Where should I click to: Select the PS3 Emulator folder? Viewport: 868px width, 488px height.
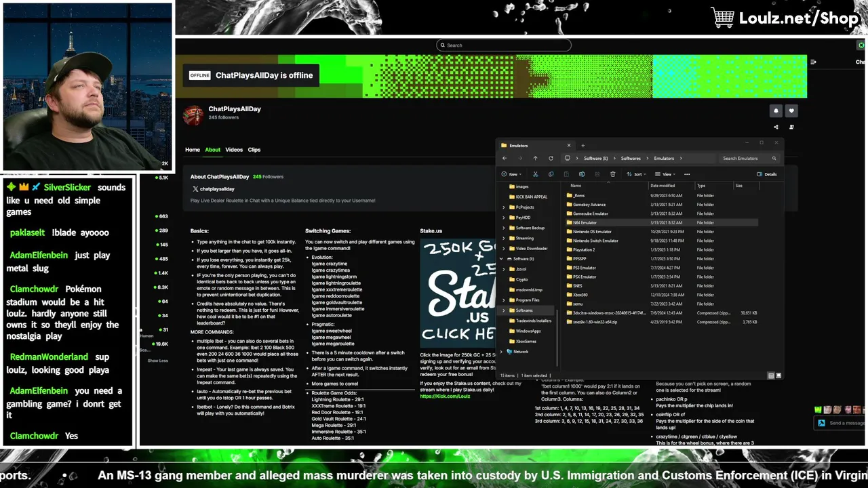[x=662, y=268]
